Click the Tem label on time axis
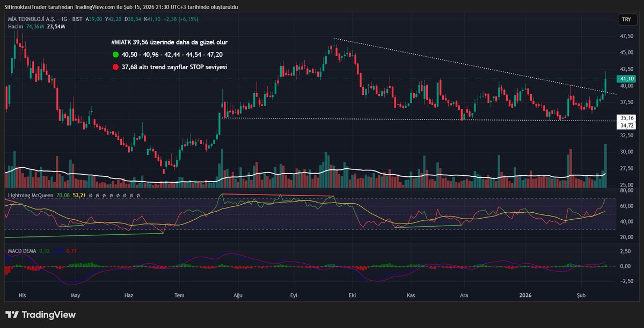This screenshot has width=644, height=328. [x=180, y=295]
